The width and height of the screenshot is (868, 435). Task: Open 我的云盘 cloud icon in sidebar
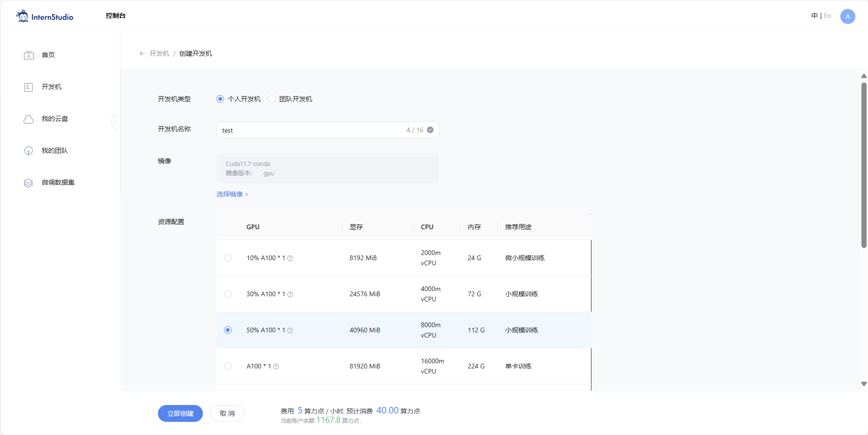click(x=29, y=119)
